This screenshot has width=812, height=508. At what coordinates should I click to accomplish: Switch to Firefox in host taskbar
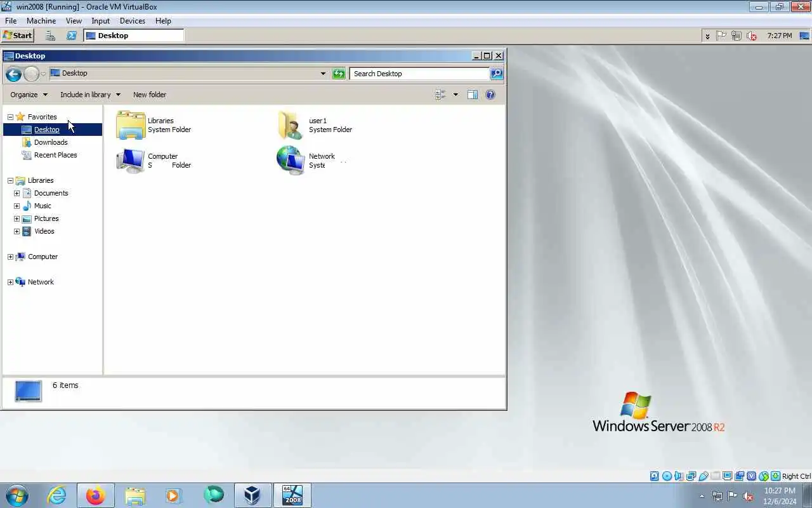[x=96, y=495]
